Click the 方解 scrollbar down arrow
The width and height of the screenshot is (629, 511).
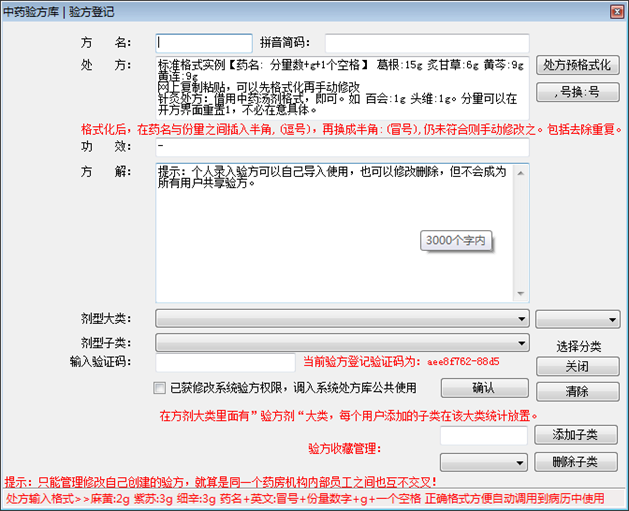point(521,293)
